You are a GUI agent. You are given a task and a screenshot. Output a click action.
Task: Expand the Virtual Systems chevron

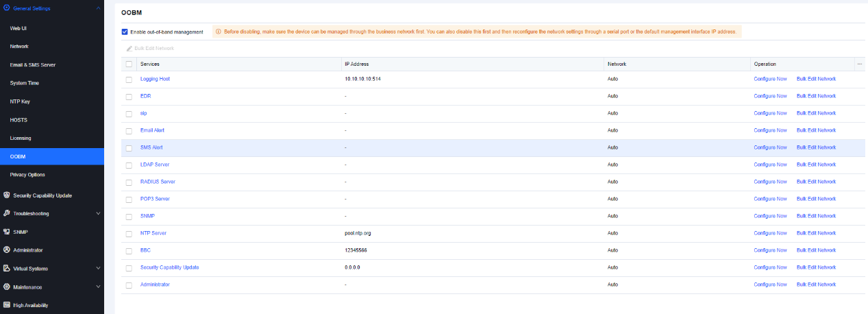[98, 269]
